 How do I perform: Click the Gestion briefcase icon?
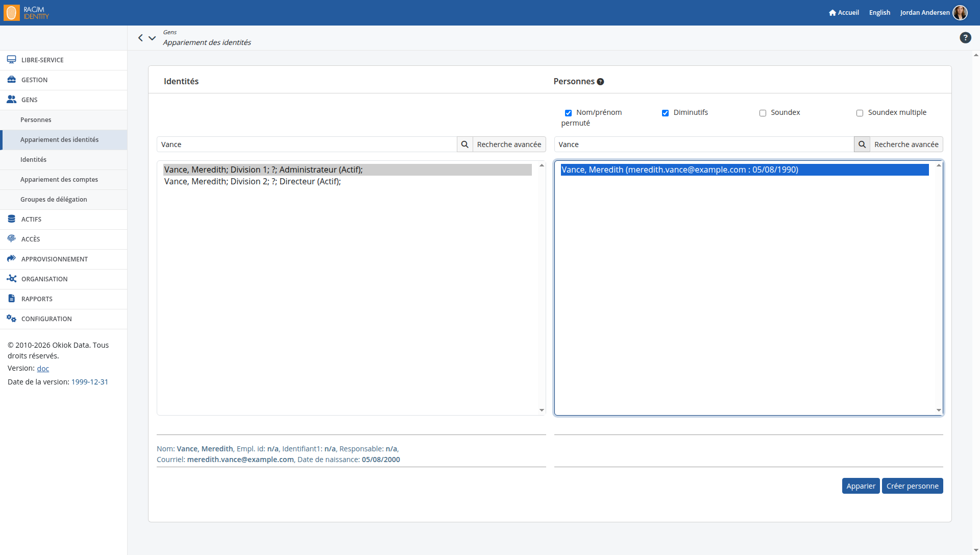[11, 80]
